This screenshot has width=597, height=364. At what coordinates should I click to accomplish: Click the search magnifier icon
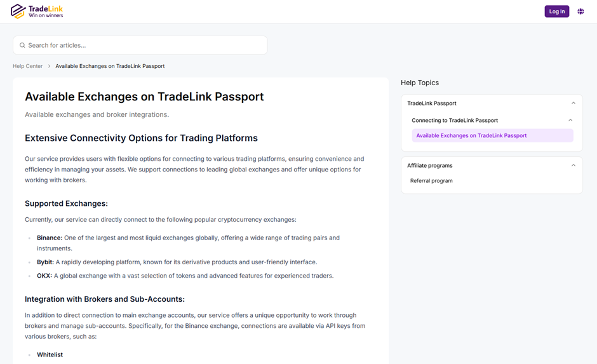[22, 45]
